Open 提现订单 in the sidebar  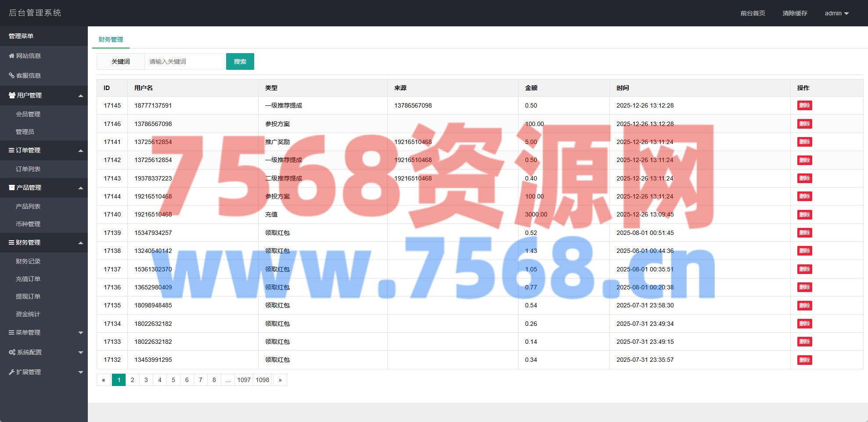point(28,296)
